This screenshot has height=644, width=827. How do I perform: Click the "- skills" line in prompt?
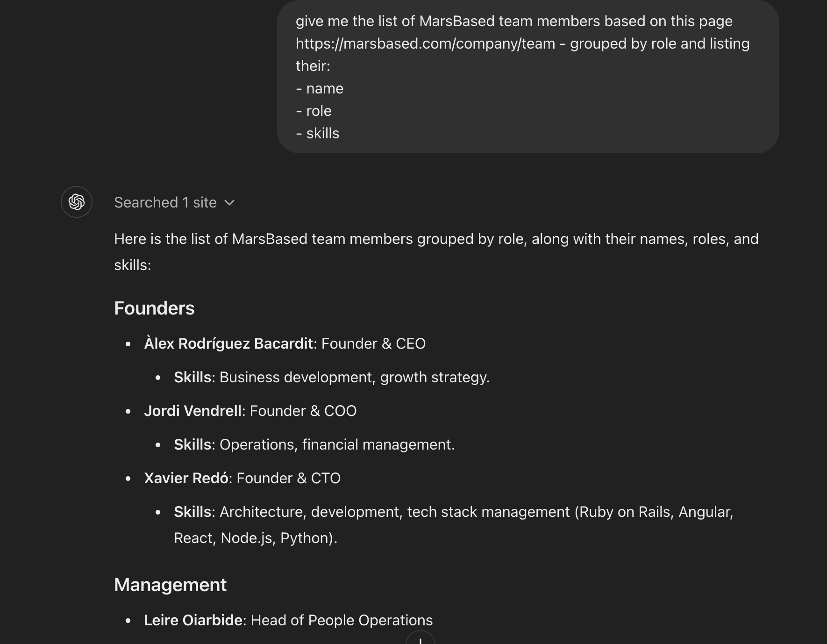[x=318, y=133]
